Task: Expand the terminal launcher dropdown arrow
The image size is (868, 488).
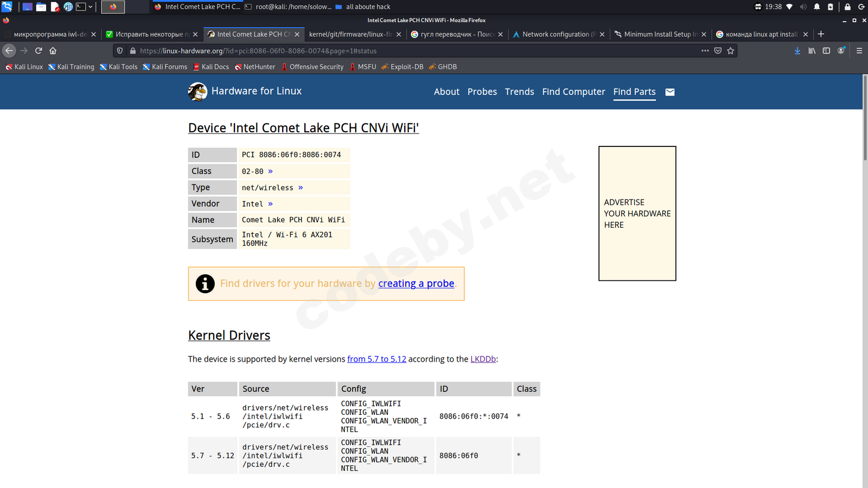Action: (90, 7)
